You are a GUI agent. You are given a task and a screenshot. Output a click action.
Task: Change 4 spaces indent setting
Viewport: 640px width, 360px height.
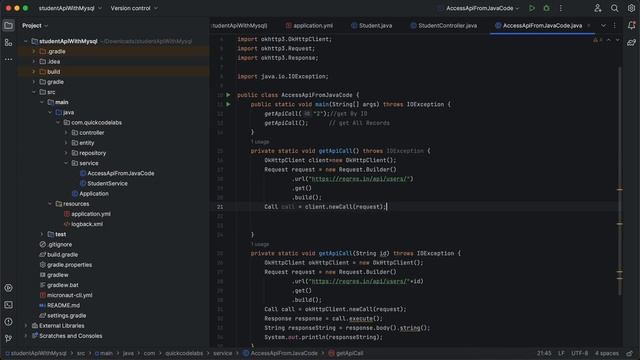pos(607,353)
